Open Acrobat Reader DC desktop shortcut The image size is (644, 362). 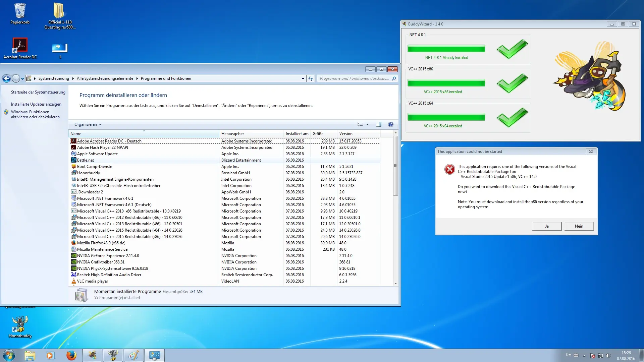click(x=20, y=48)
